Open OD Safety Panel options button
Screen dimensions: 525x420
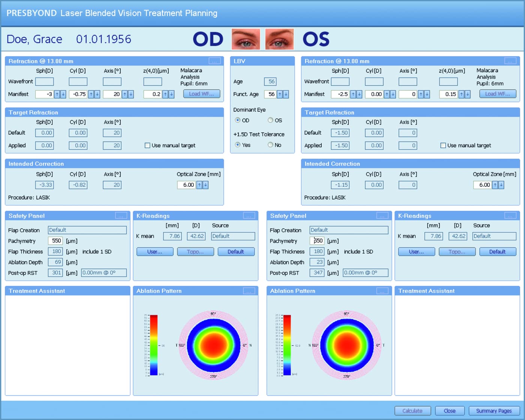(x=121, y=216)
